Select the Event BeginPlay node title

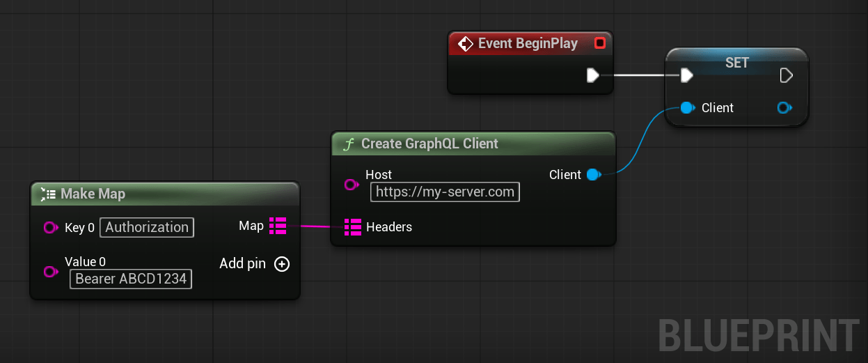pyautogui.click(x=528, y=43)
